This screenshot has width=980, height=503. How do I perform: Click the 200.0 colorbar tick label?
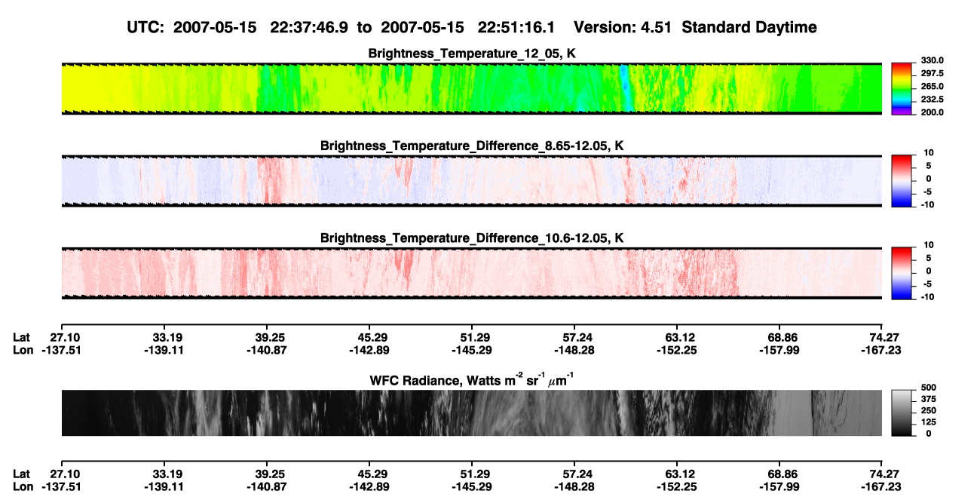click(932, 112)
